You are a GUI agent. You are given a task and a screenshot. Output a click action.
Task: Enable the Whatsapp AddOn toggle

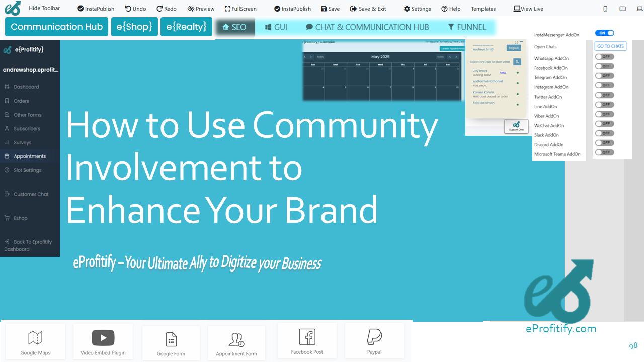tap(604, 57)
